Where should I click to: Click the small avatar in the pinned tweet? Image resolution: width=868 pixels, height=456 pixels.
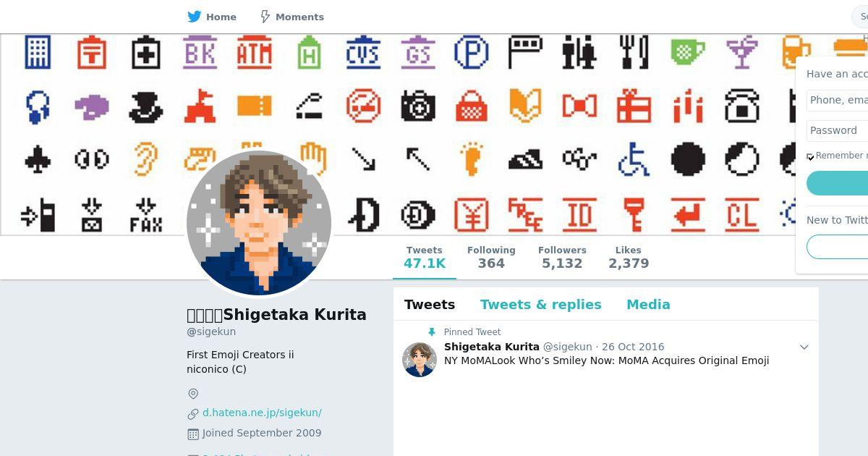[420, 360]
